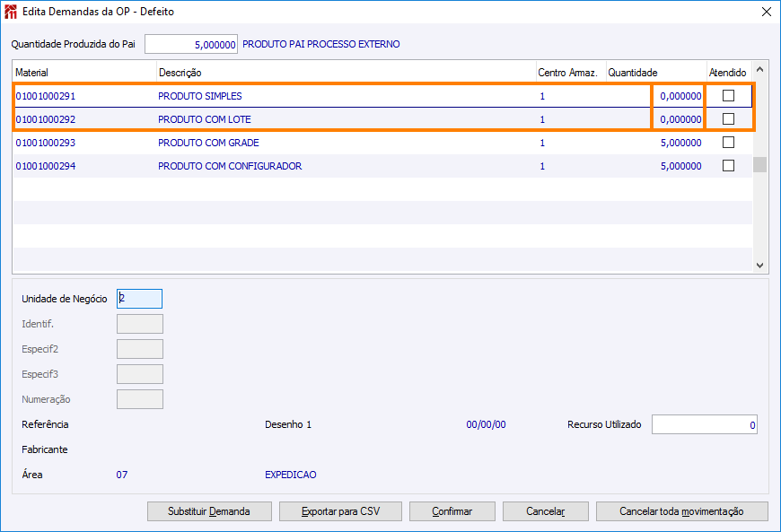Select material code 01001000294
Image resolution: width=781 pixels, height=532 pixels.
click(45, 166)
